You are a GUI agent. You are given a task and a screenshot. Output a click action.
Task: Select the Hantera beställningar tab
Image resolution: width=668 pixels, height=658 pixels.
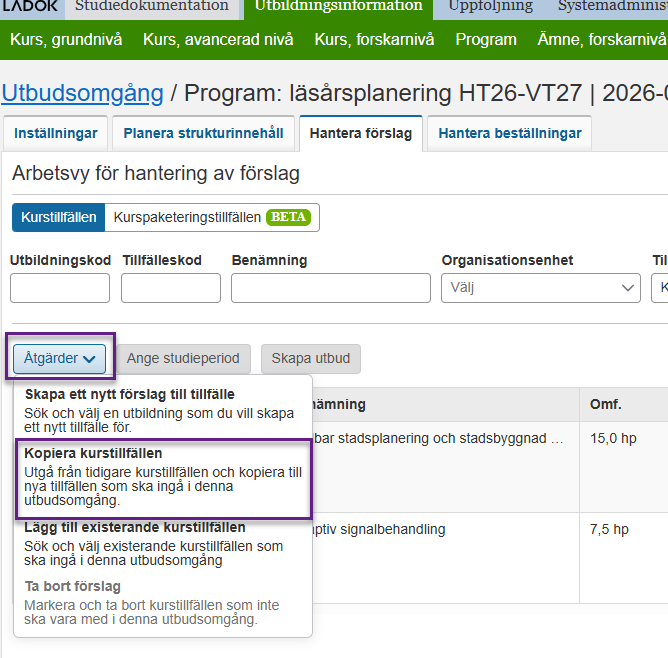point(509,133)
